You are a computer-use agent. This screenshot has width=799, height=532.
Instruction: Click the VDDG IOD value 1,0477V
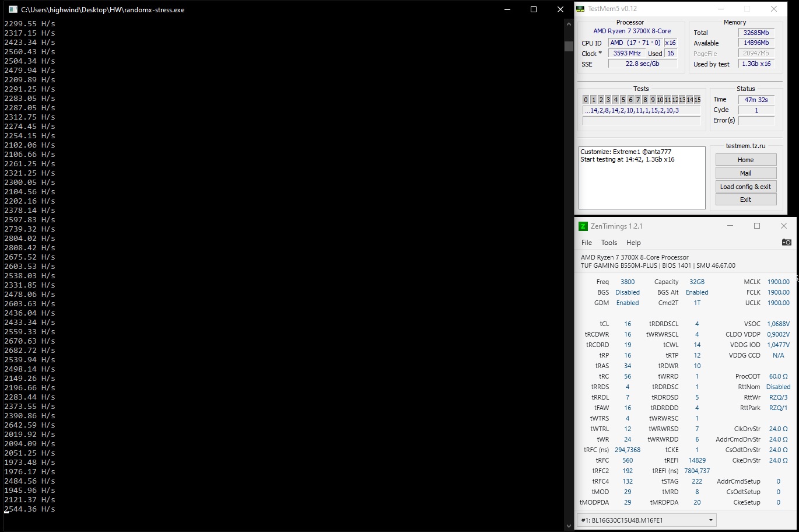point(779,345)
